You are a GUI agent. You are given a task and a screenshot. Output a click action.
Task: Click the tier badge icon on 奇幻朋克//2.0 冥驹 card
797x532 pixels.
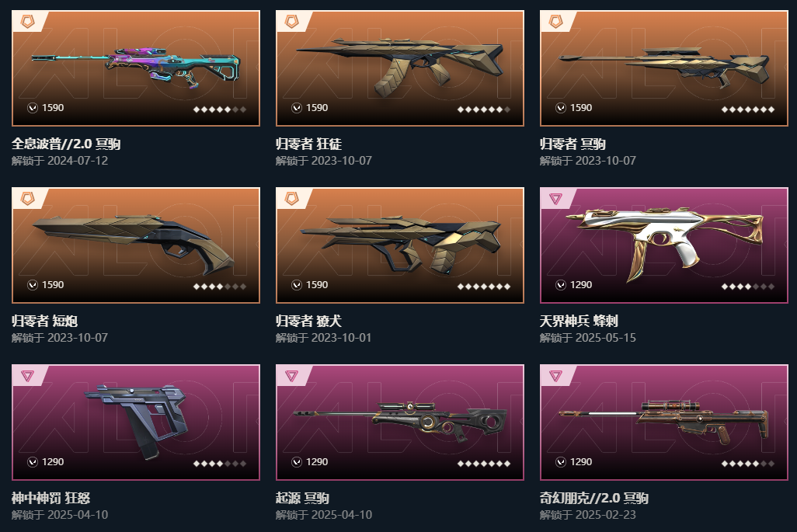[555, 375]
